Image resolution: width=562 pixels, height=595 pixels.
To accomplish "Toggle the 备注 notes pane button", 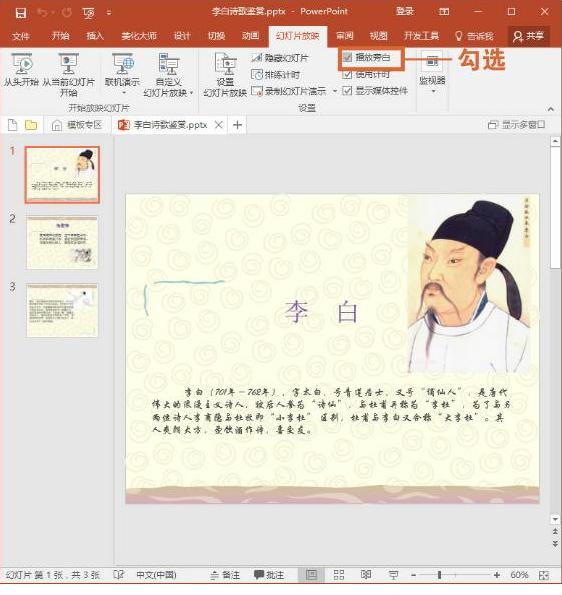I will 225,575.
